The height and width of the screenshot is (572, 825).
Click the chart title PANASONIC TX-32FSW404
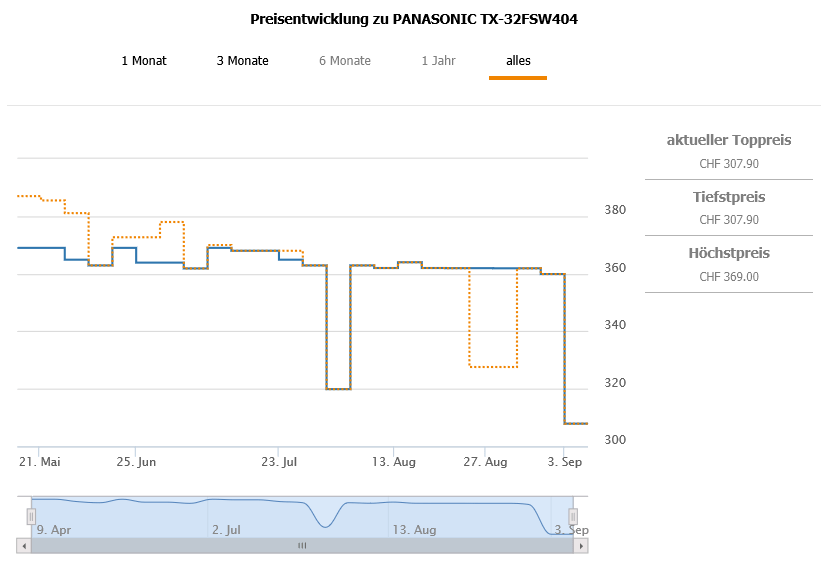412,19
